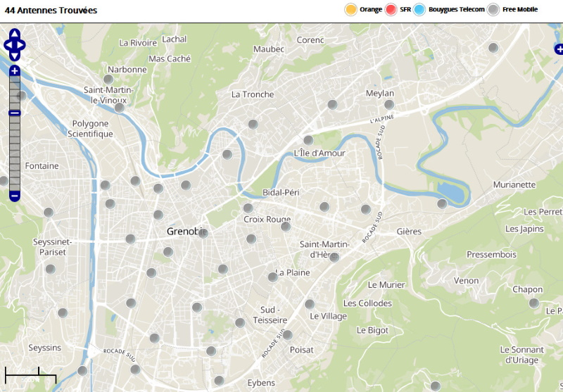Select antenna marker near Murianette river bend

(x=442, y=204)
